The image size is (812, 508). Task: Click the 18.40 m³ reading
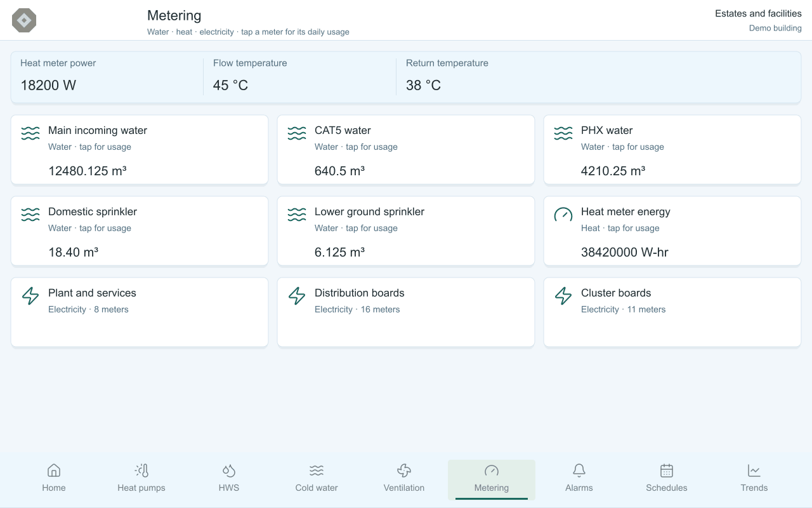pos(73,252)
